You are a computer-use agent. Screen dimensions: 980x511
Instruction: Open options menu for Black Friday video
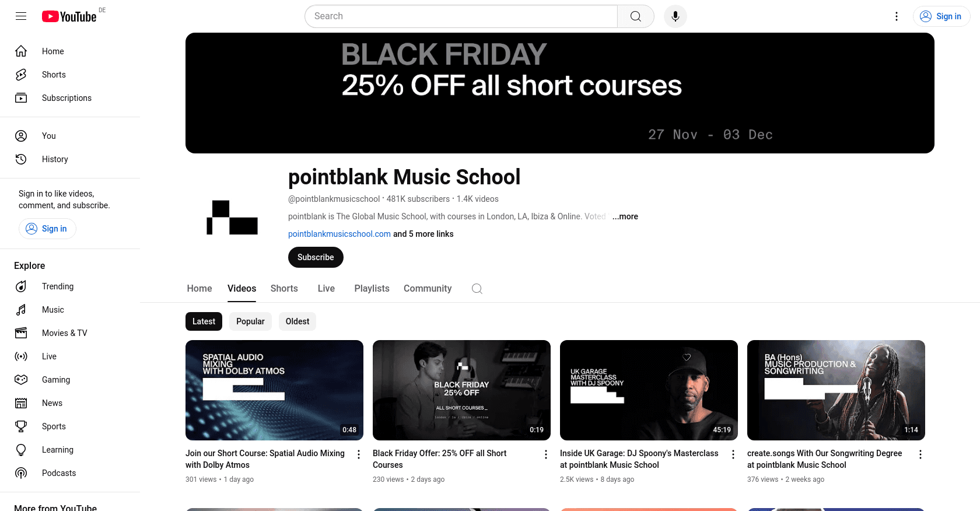[x=546, y=454]
